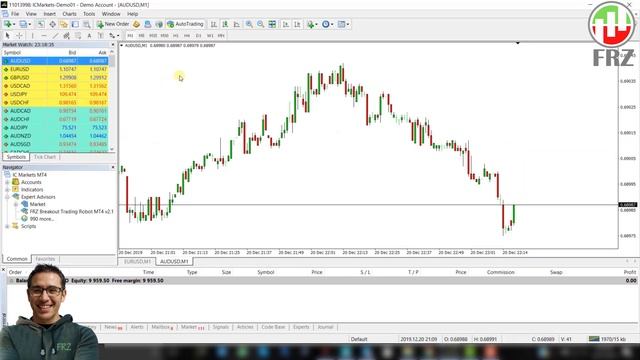Image resolution: width=640 pixels, height=360 pixels.
Task: Select the Crosshair tool
Action: 19,36
